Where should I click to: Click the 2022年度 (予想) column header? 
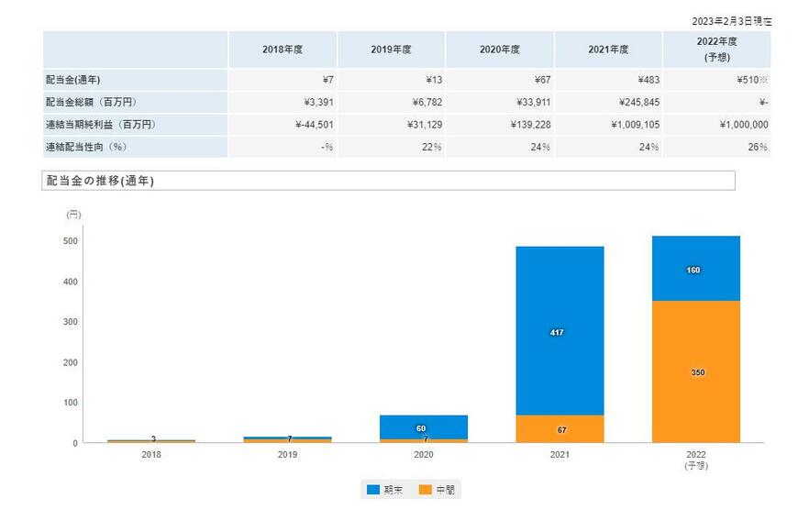point(716,49)
